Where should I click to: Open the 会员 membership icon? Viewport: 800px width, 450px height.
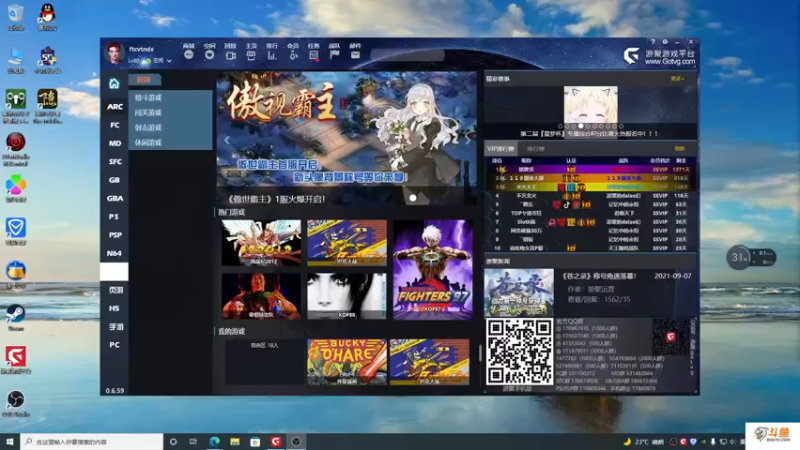coord(293,55)
